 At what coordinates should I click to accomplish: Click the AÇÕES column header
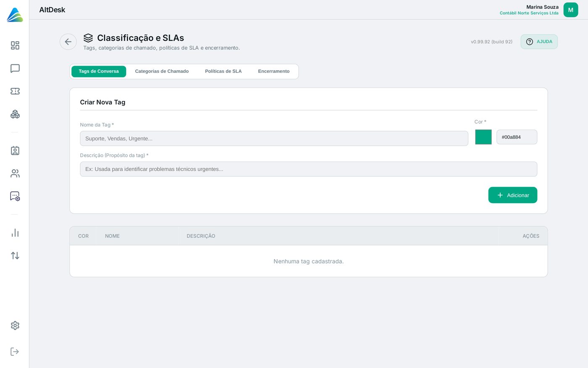[x=531, y=236]
